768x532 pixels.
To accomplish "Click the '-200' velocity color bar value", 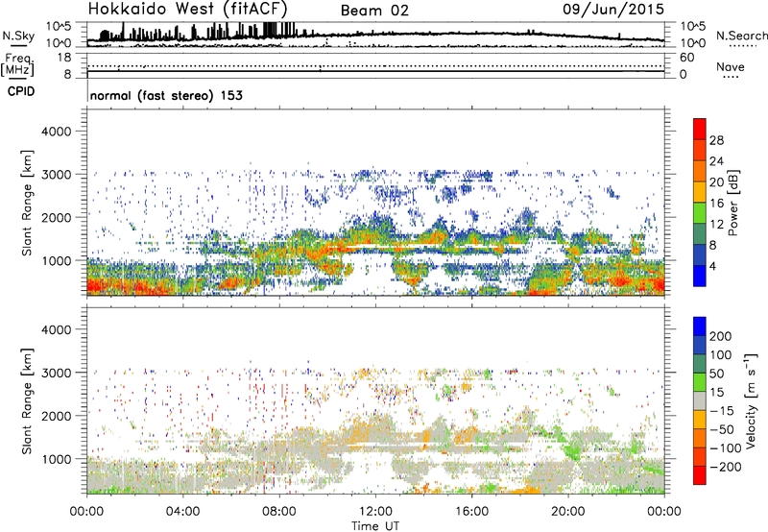I will point(725,467).
